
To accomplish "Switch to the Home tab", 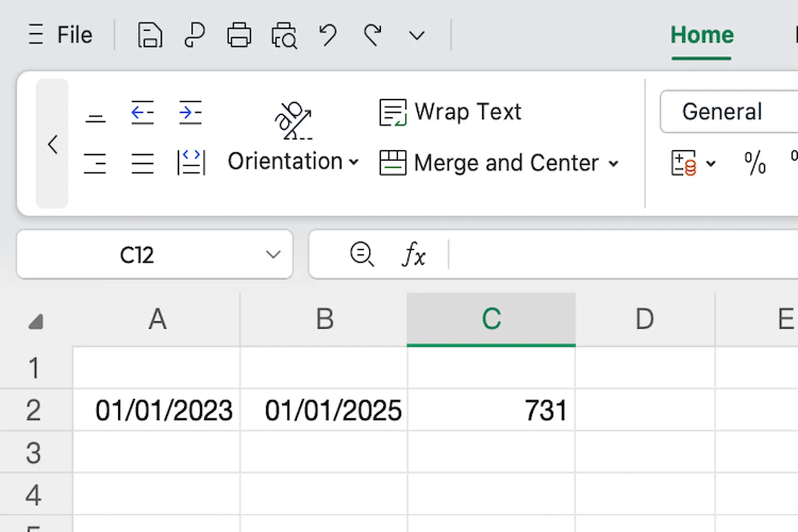I will pyautogui.click(x=702, y=35).
